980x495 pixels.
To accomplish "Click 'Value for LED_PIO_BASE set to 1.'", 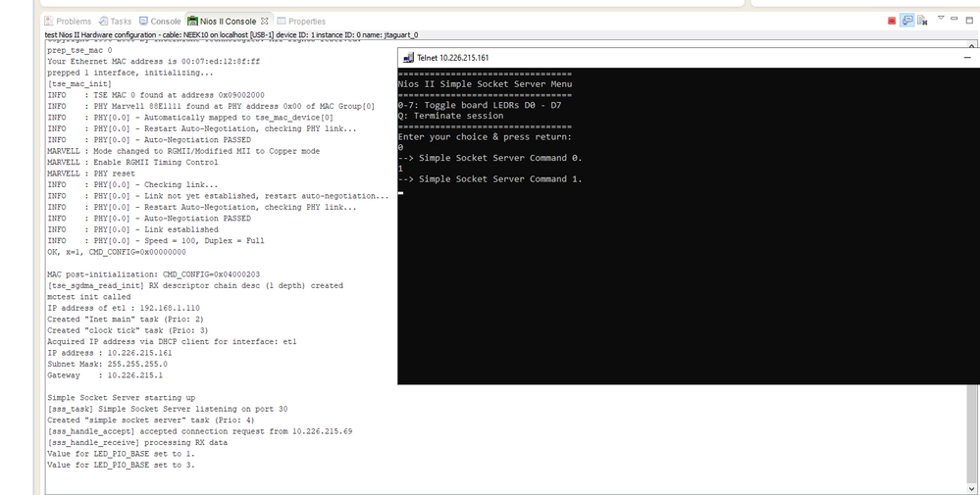I will point(121,455).
